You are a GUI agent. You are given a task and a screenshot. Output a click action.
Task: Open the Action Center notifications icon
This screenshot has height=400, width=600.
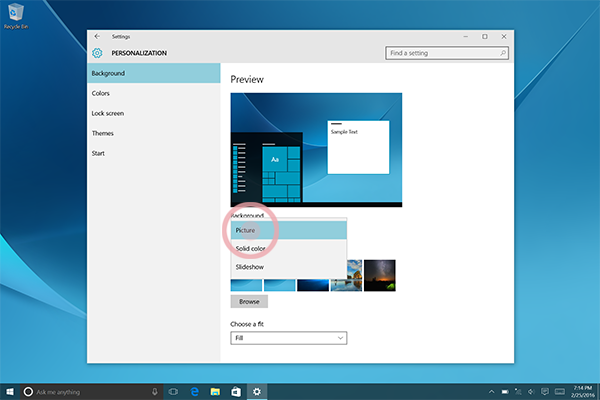(x=545, y=392)
